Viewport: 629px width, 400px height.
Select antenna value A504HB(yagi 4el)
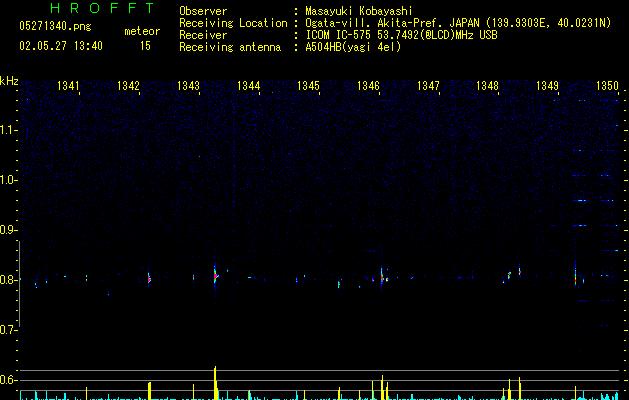pyautogui.click(x=353, y=47)
